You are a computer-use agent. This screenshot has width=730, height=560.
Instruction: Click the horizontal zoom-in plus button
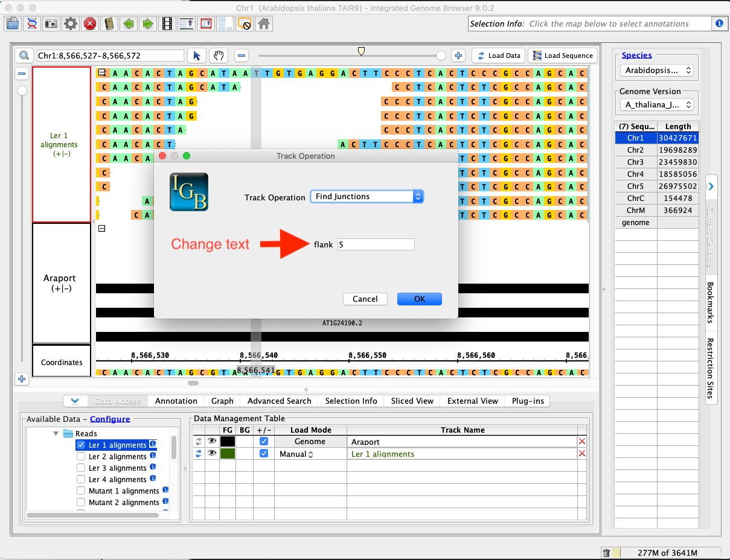(458, 56)
